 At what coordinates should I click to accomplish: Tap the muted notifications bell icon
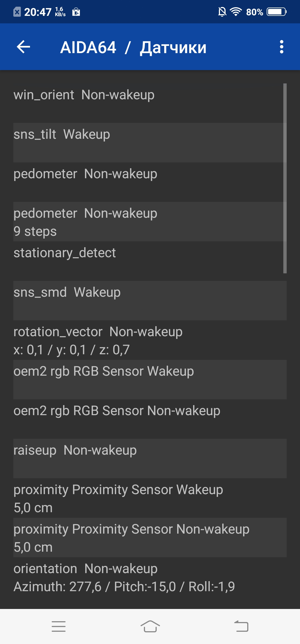[x=222, y=12]
